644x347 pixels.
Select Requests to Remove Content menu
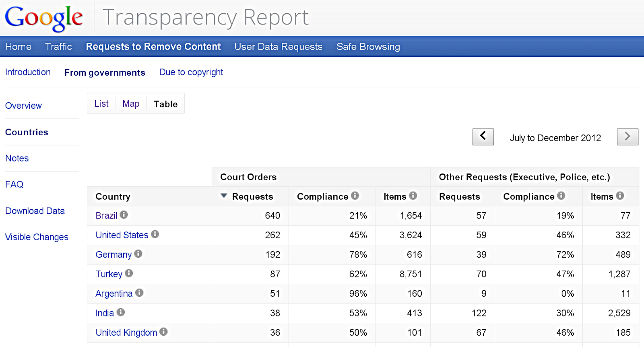coord(153,47)
